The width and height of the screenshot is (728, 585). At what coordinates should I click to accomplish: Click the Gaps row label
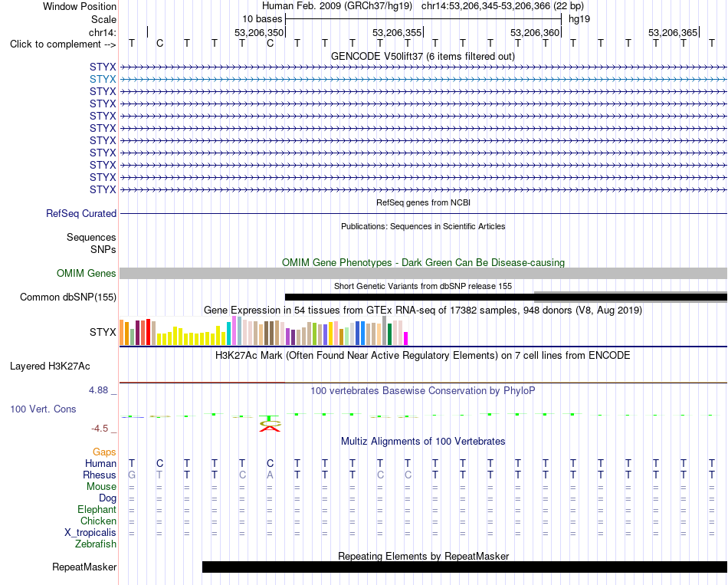(x=104, y=452)
